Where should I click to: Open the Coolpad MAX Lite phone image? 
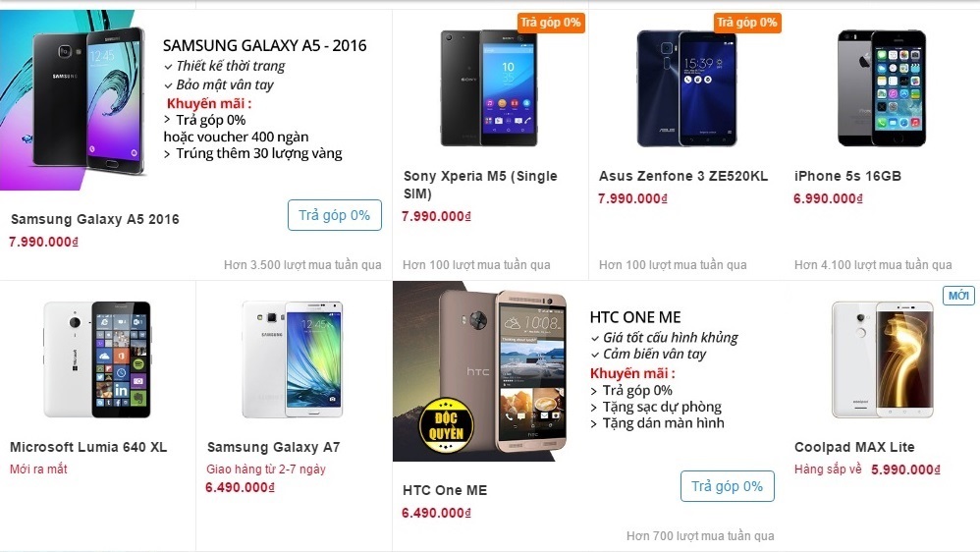coord(882,359)
